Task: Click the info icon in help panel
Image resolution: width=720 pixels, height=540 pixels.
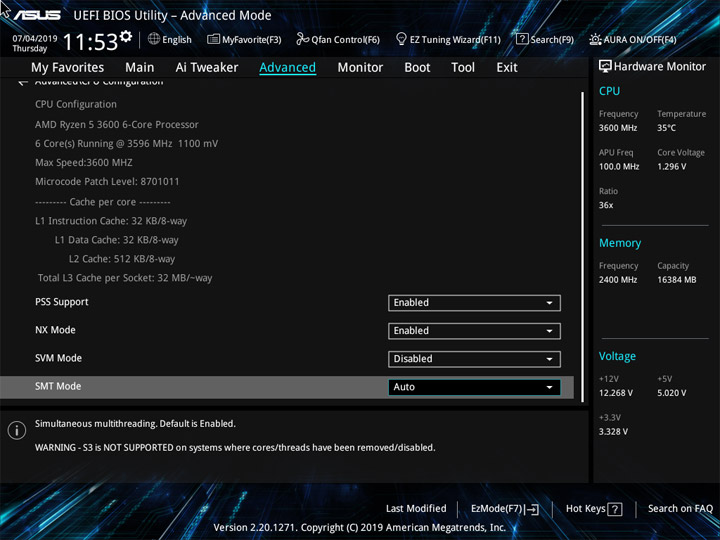Action: coord(17,430)
